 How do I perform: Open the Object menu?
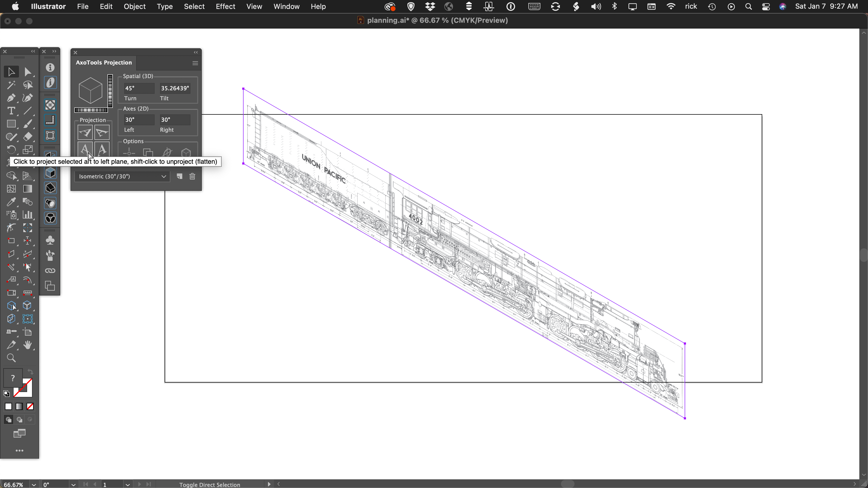coord(135,7)
